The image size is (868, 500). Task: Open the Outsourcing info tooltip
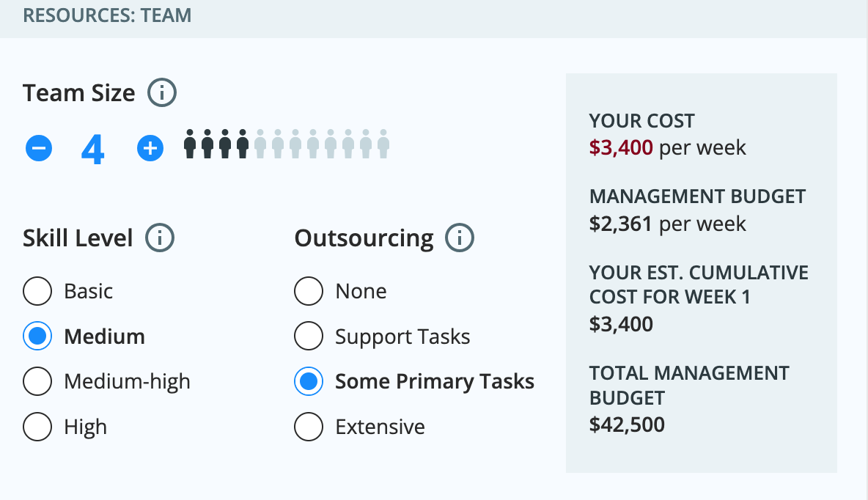pyautogui.click(x=460, y=238)
